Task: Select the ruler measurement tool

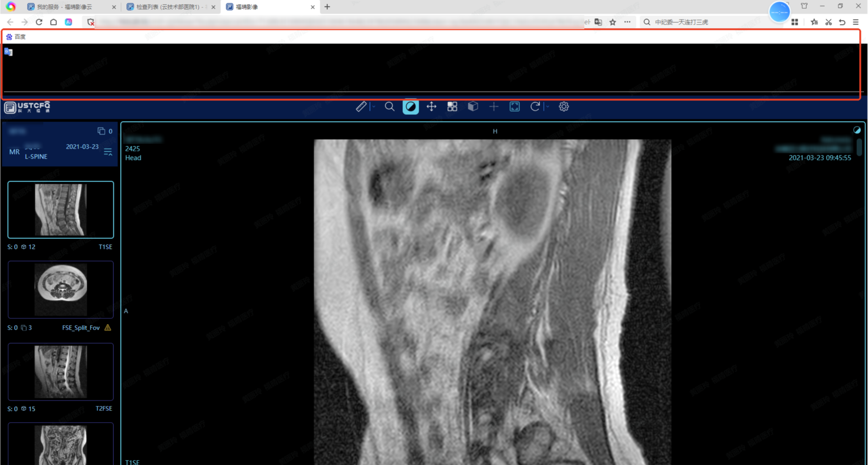Action: tap(361, 107)
